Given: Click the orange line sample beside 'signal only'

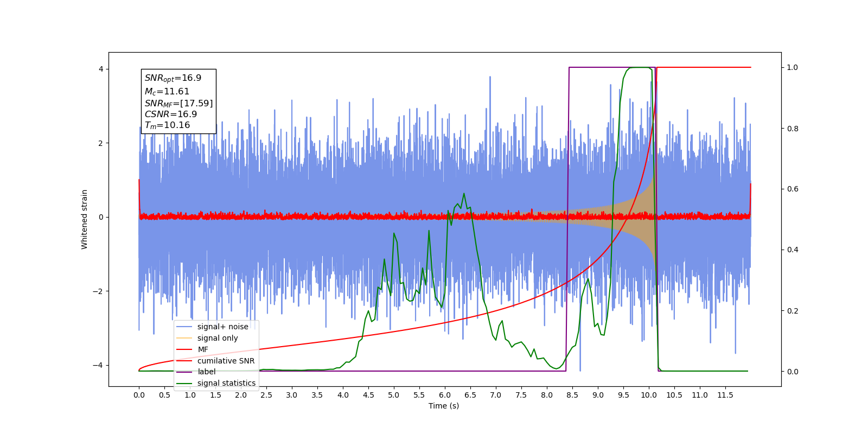Looking at the screenshot, I should pos(184,338).
